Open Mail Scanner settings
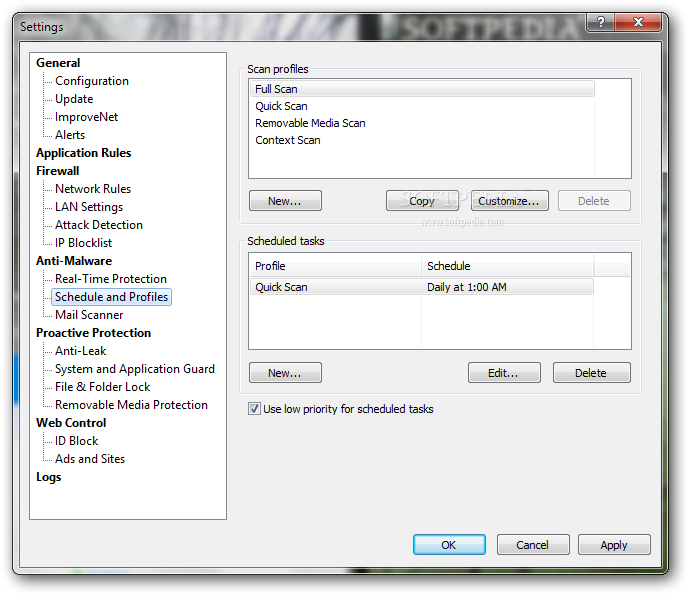 (x=89, y=315)
